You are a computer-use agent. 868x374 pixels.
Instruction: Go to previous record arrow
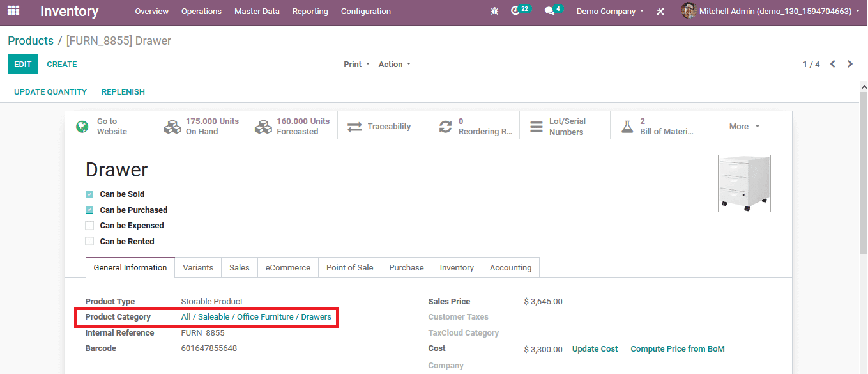point(833,64)
